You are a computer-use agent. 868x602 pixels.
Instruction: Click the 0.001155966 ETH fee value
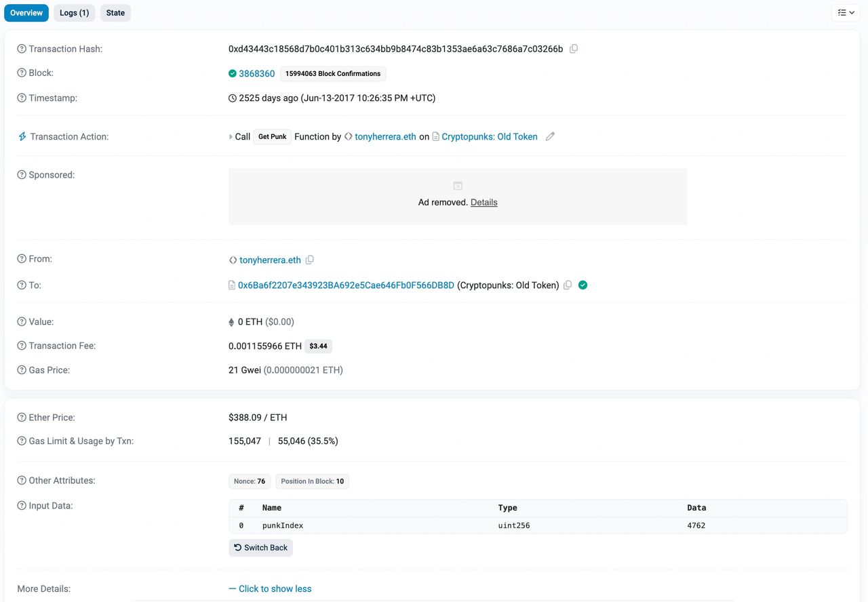tap(265, 346)
